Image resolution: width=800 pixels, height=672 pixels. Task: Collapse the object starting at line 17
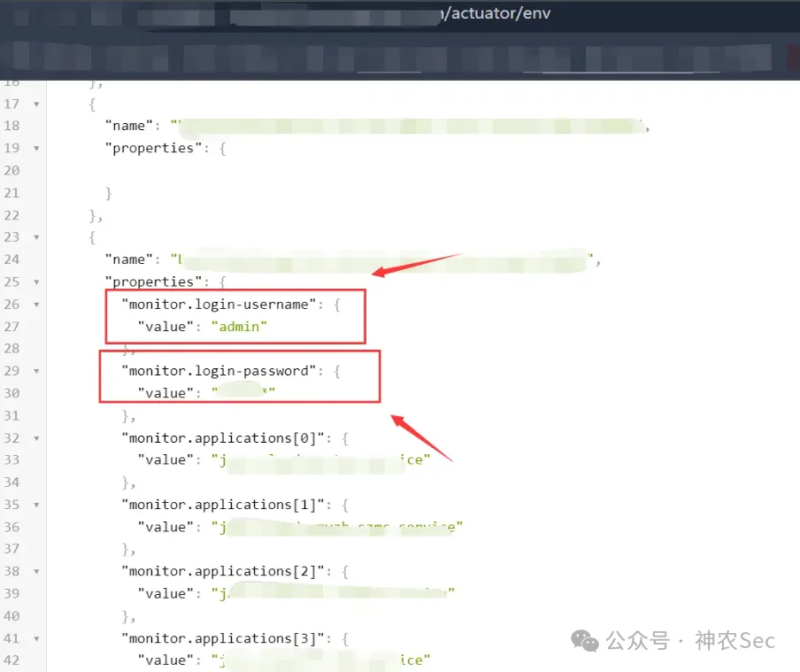[x=36, y=104]
